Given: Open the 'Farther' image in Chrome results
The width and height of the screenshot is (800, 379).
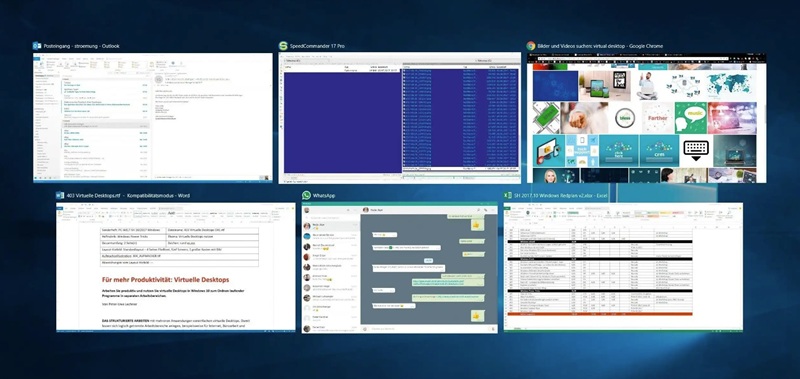Looking at the screenshot, I should pos(658,118).
